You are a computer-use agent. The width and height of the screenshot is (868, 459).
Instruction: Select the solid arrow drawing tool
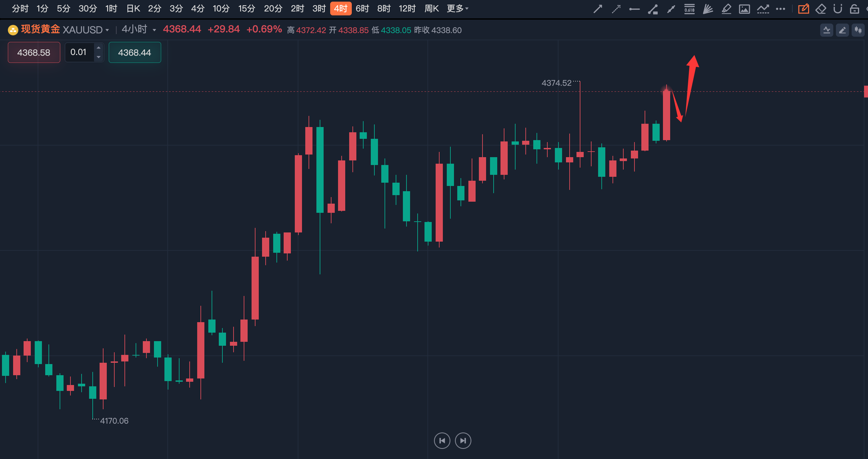598,9
